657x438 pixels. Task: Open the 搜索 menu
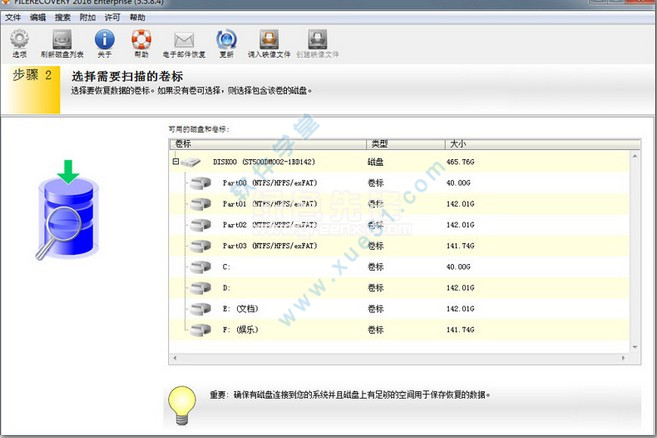[x=62, y=18]
